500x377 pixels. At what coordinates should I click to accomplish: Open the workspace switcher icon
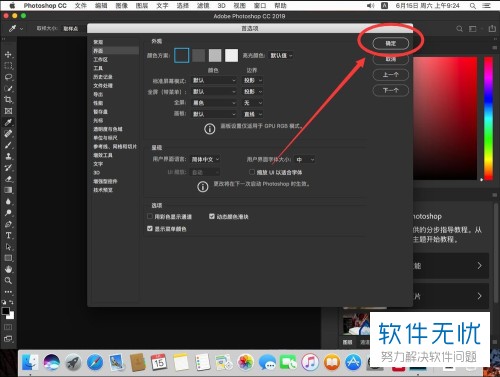coord(473,29)
